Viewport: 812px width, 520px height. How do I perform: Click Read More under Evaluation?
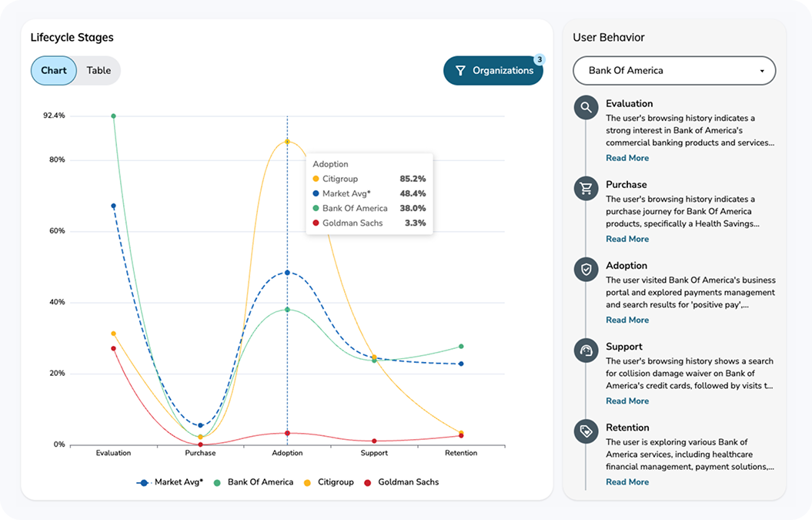pyautogui.click(x=627, y=158)
